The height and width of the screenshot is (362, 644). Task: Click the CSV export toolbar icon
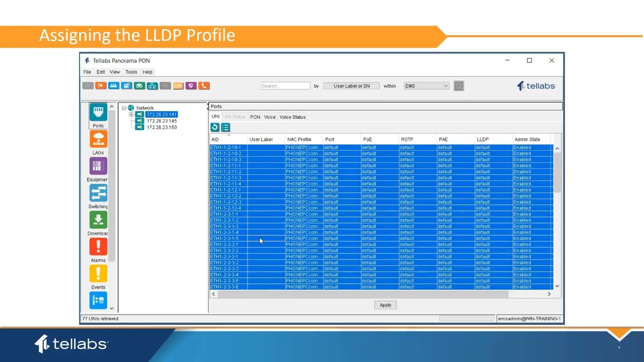178,86
